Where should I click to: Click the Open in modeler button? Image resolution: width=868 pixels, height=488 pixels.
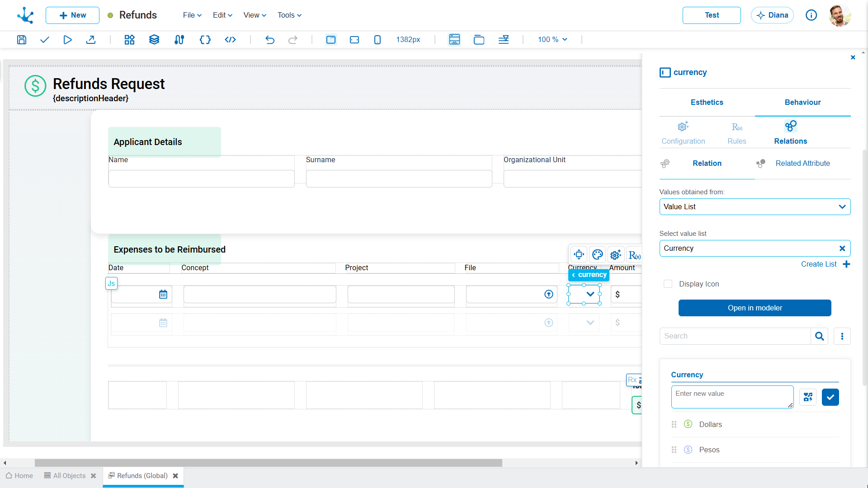(755, 308)
